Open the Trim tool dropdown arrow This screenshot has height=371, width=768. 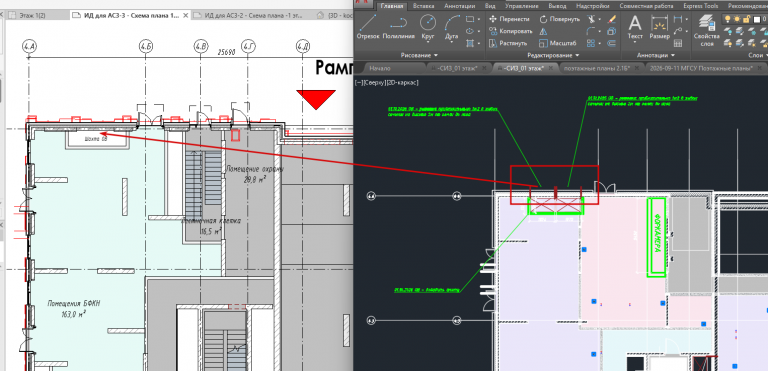[x=600, y=19]
